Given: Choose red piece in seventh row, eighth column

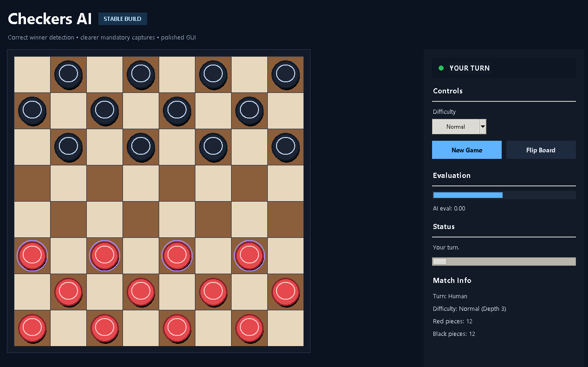Looking at the screenshot, I should click(x=286, y=292).
